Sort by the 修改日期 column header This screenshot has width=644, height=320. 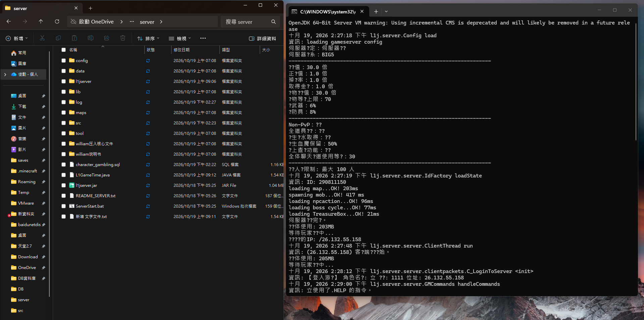coord(195,50)
